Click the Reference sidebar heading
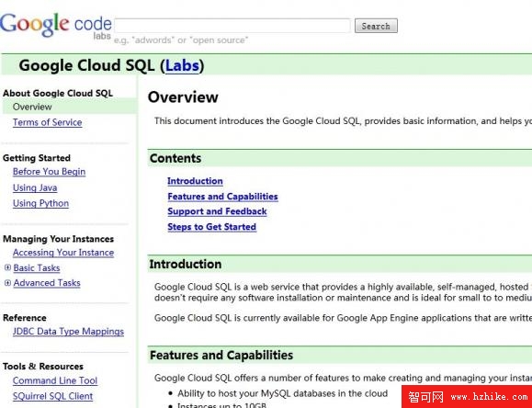Viewport: 532px width, 408px height. [25, 318]
